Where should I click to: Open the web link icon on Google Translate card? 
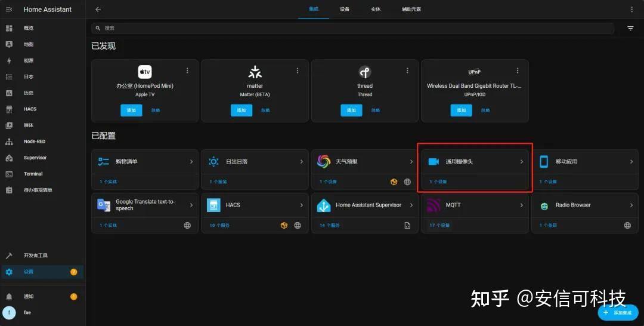pos(187,225)
